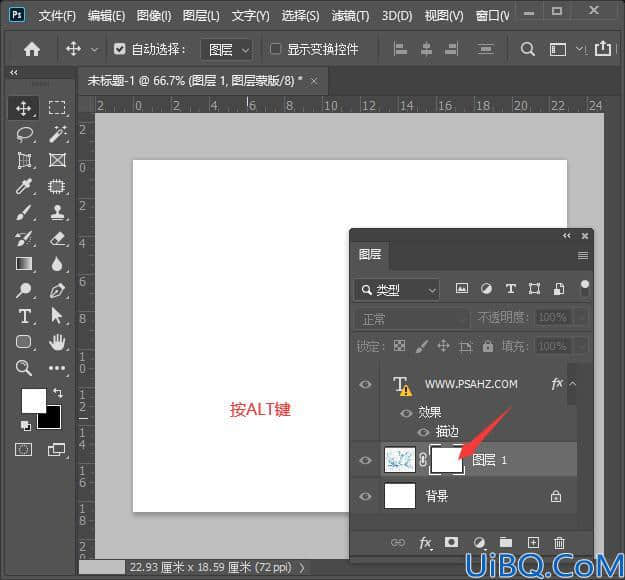Viewport: 625px width, 580px height.
Task: Select the Clone Stamp tool
Action: tap(57, 212)
